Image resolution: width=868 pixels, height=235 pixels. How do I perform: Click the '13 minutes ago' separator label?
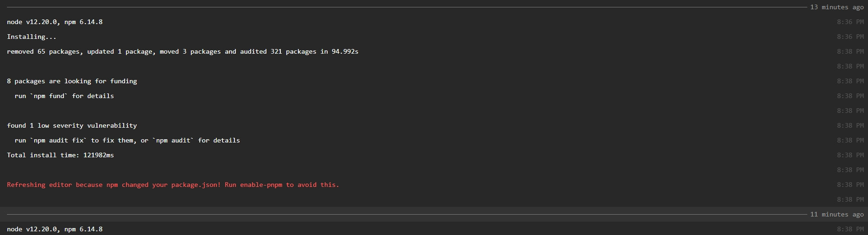837,7
